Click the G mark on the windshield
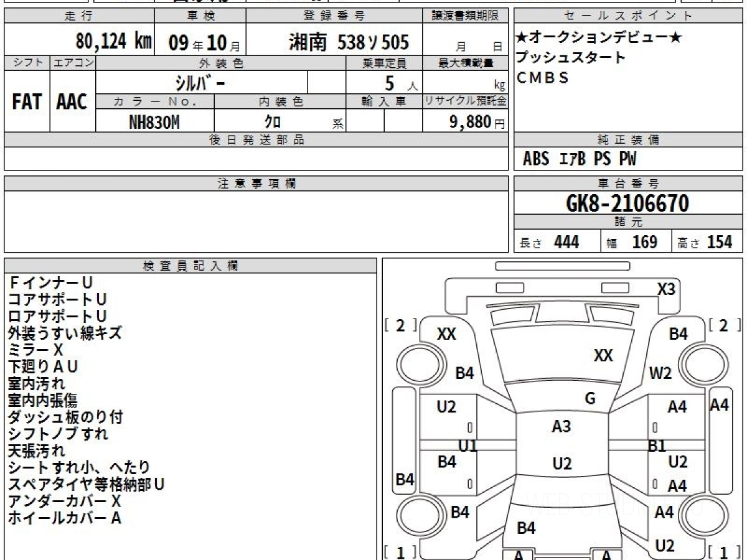The height and width of the screenshot is (560, 747). (590, 399)
